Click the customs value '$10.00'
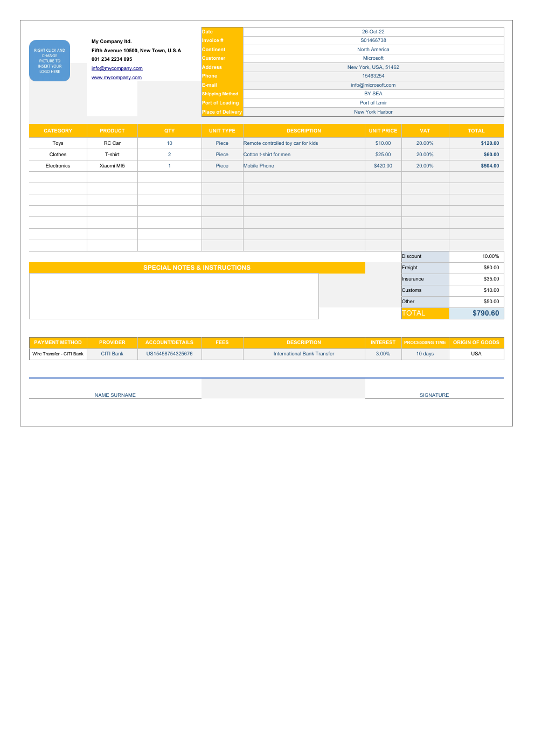The width and height of the screenshot is (535, 756). pos(476,290)
